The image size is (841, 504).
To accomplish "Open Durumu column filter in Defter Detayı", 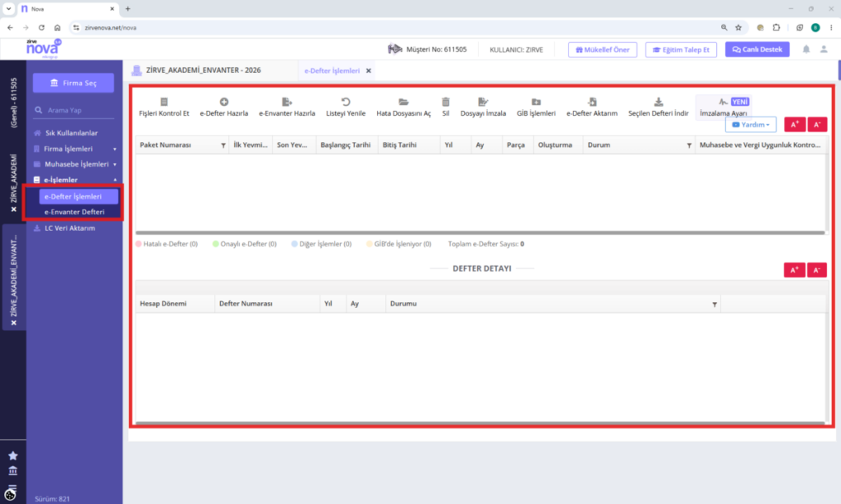I will 715,304.
